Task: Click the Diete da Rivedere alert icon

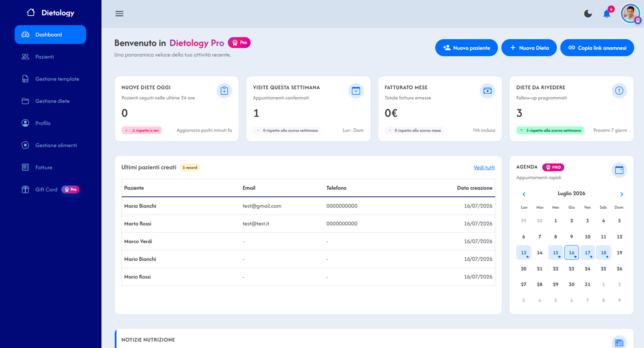Action: pos(619,91)
